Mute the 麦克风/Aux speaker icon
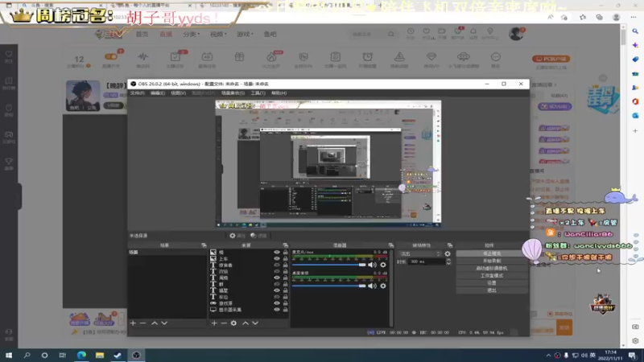 372,265
